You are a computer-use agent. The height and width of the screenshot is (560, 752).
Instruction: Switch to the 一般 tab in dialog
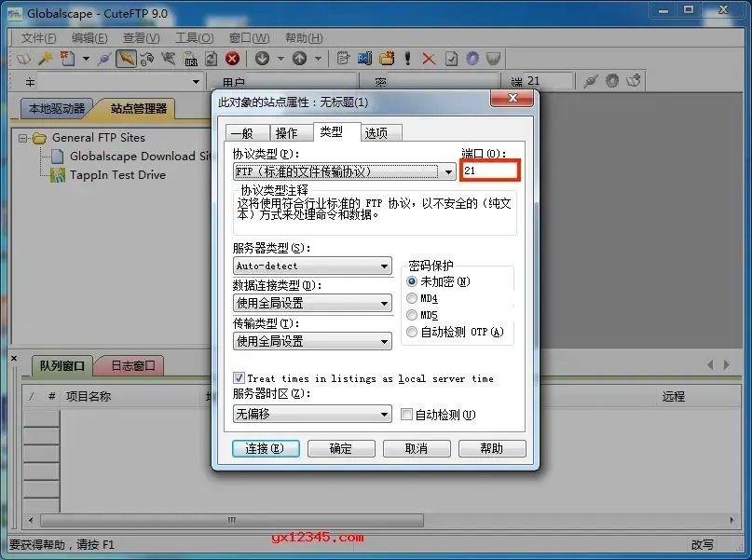(x=248, y=133)
